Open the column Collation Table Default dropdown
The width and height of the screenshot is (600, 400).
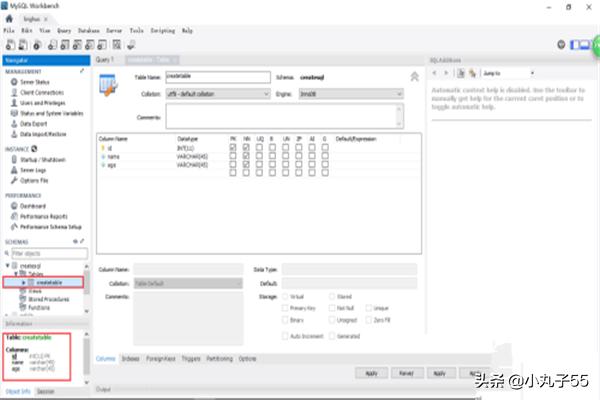(188, 283)
